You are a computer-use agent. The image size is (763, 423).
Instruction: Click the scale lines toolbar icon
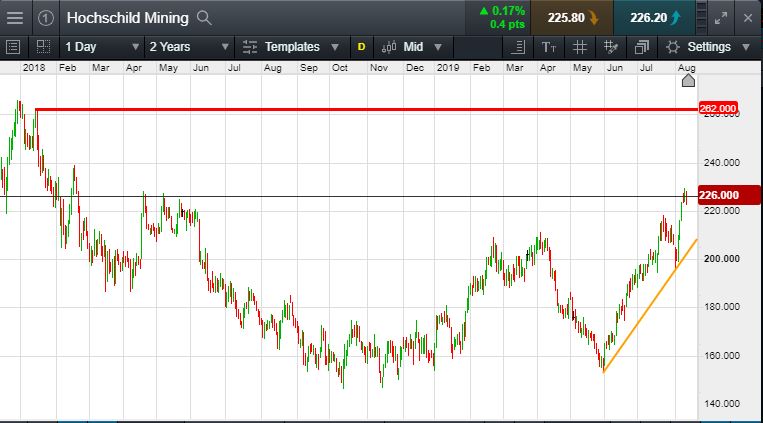tap(518, 47)
